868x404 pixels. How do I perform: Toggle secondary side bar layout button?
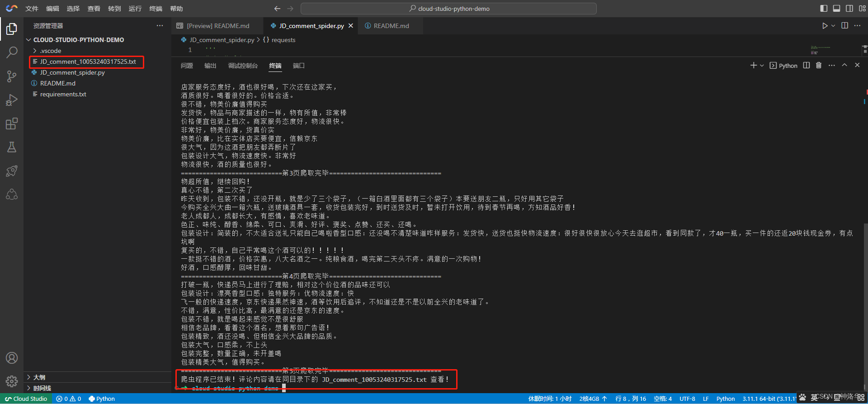[849, 9]
